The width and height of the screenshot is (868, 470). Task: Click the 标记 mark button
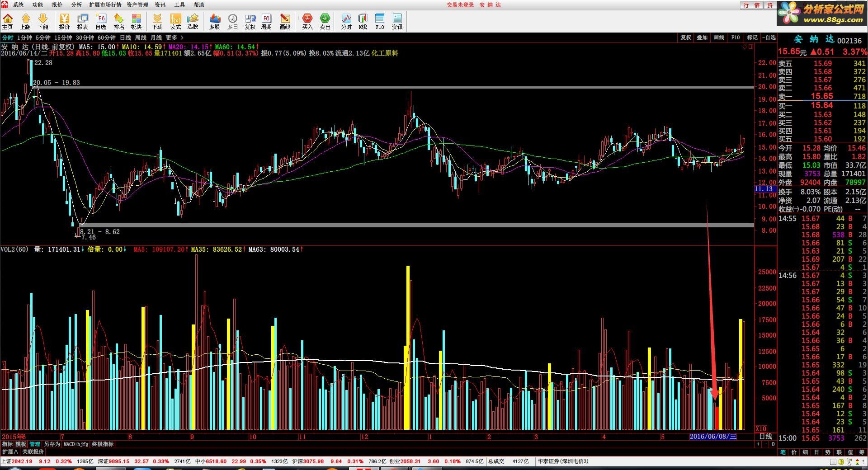tap(752, 38)
